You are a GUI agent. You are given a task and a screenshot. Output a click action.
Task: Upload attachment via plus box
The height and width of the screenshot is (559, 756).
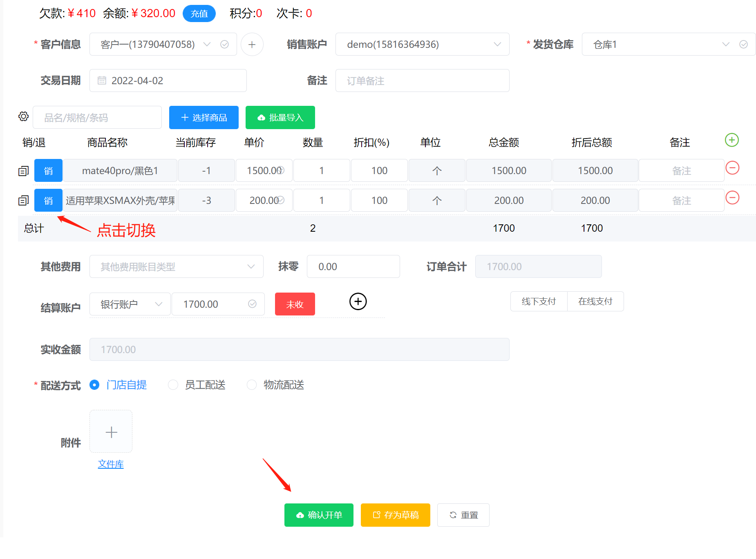tap(111, 432)
